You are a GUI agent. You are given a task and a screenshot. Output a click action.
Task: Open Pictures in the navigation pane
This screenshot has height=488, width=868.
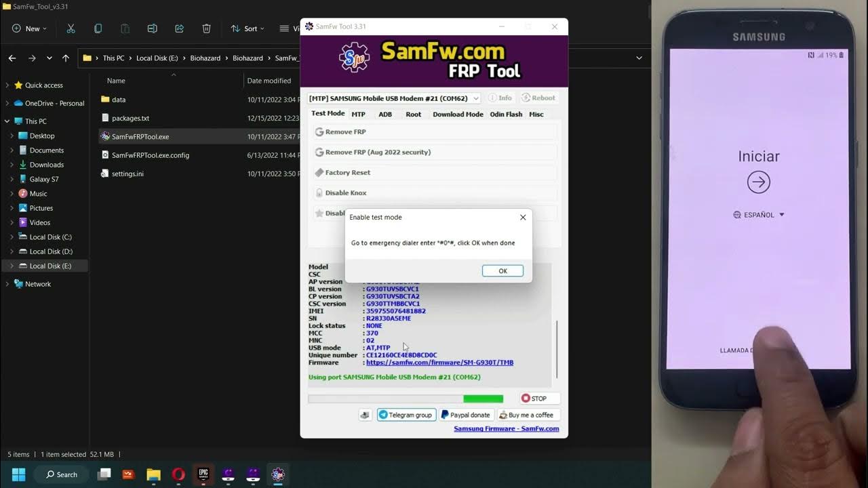click(41, 208)
